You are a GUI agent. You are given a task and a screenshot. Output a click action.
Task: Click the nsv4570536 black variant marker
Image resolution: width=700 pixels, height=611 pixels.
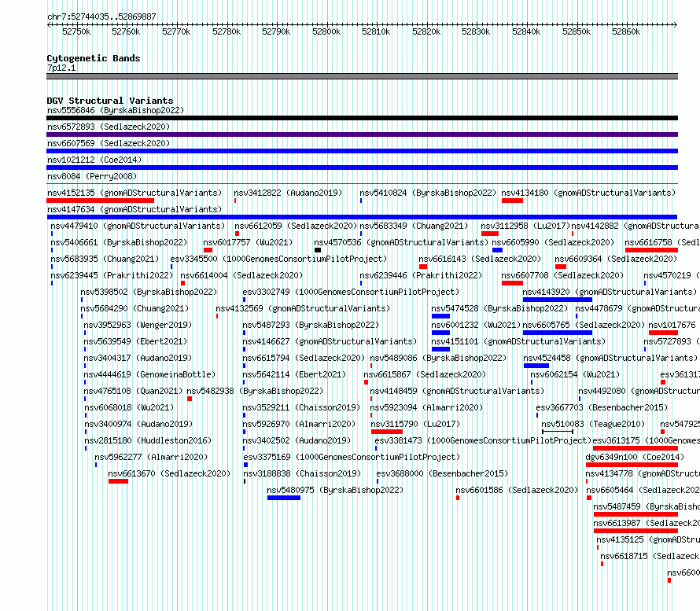pyautogui.click(x=318, y=250)
